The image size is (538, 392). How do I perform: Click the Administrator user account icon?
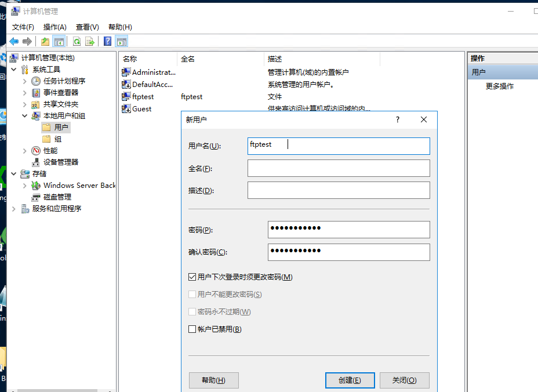(126, 72)
